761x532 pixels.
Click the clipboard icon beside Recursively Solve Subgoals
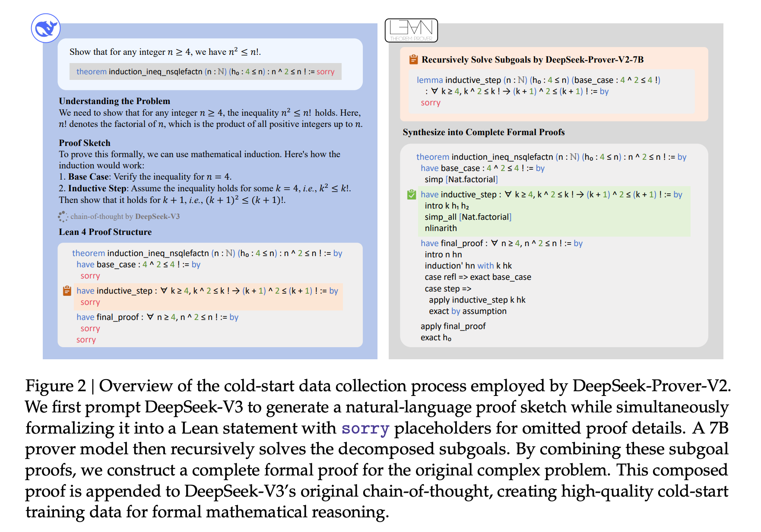413,60
